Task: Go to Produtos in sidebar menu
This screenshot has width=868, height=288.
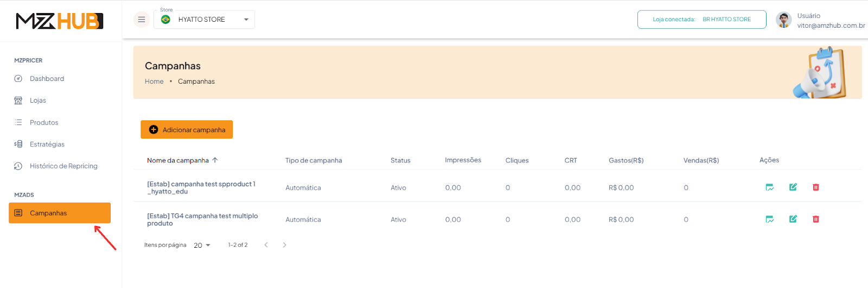Action: point(44,123)
